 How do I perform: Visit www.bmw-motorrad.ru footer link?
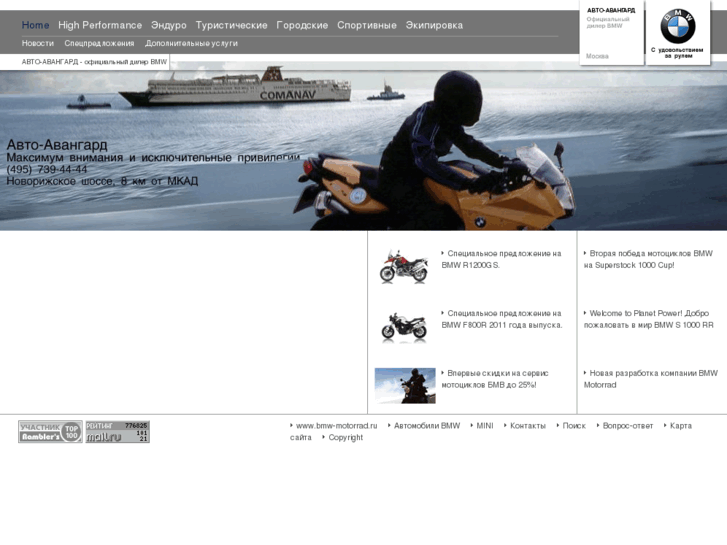pos(337,426)
